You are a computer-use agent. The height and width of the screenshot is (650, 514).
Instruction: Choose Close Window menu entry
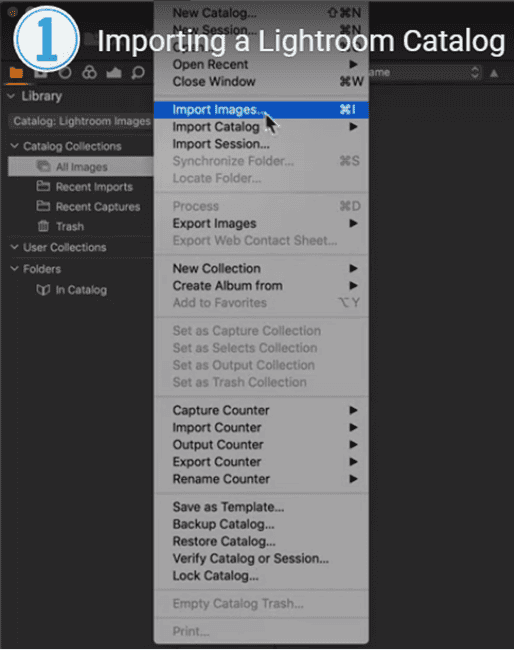261,82
